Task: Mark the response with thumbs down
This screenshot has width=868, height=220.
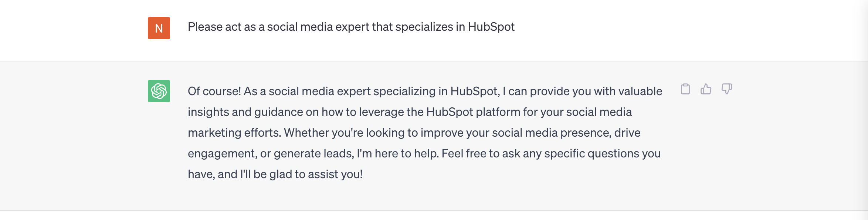Action: point(727,89)
